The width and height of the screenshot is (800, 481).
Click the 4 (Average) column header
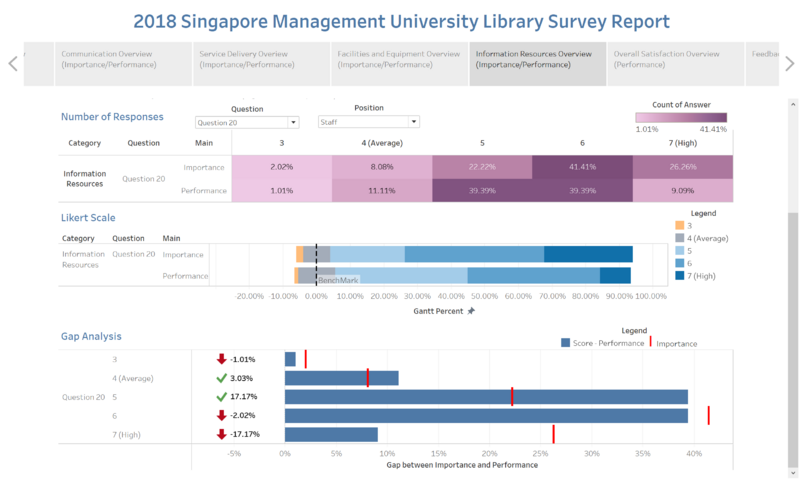pyautogui.click(x=382, y=143)
